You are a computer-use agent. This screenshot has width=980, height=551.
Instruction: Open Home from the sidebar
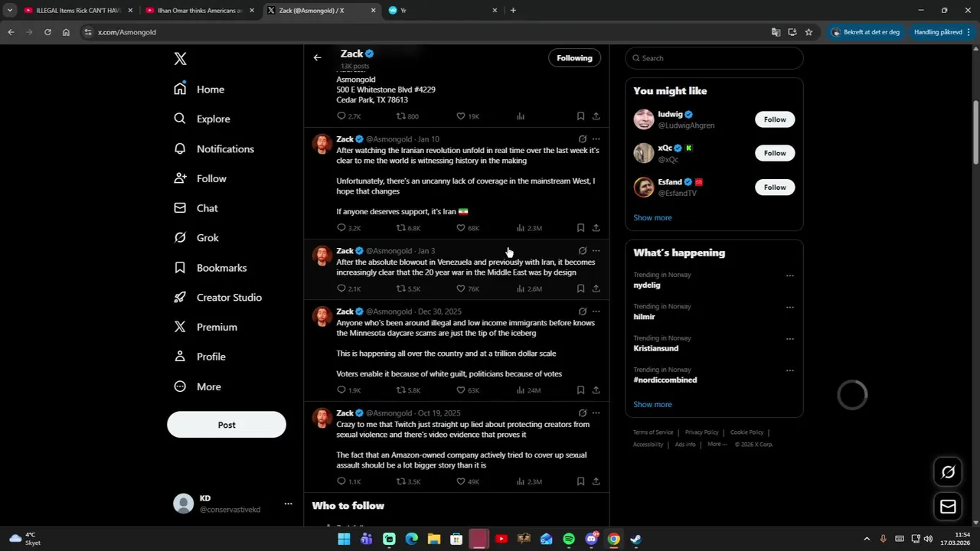point(199,89)
